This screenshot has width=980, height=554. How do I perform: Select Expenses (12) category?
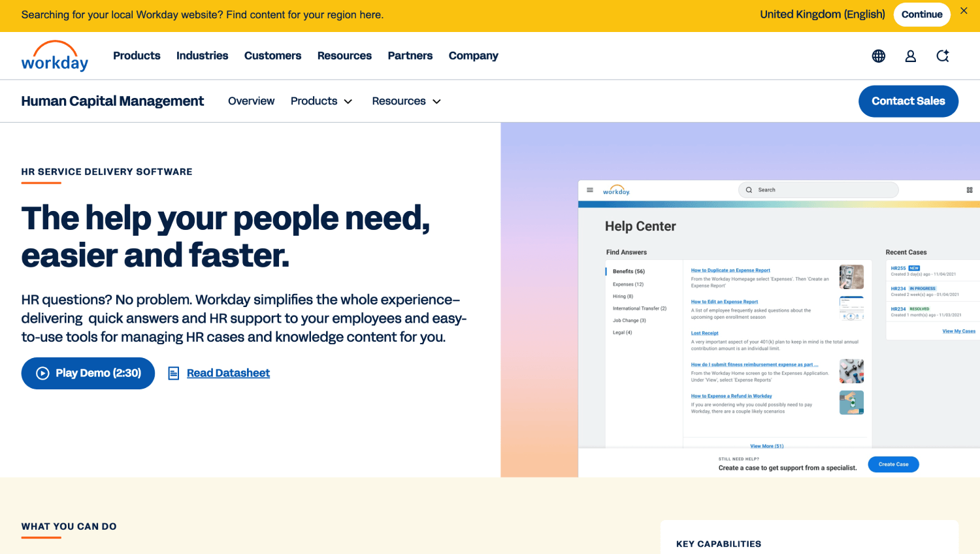(628, 284)
